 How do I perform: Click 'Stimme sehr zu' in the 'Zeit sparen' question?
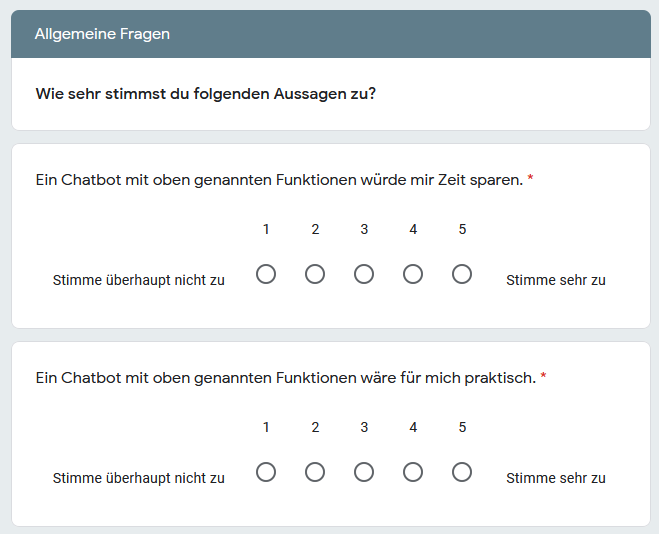pyautogui.click(x=556, y=280)
